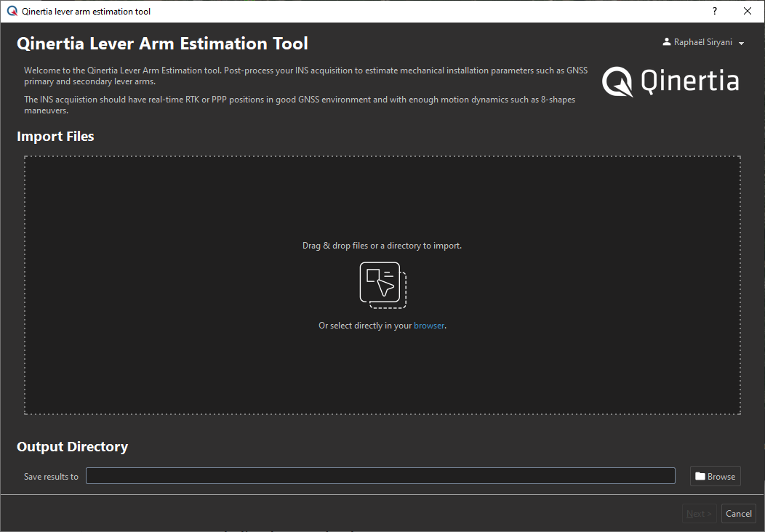The height and width of the screenshot is (532, 765).
Task: Click the Qinertia app icon in title bar
Action: click(x=12, y=12)
